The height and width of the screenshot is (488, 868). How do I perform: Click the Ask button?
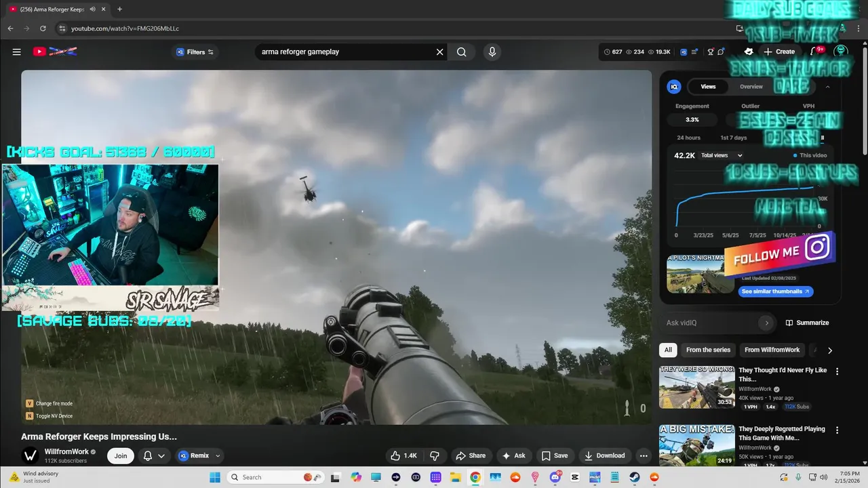(x=513, y=455)
